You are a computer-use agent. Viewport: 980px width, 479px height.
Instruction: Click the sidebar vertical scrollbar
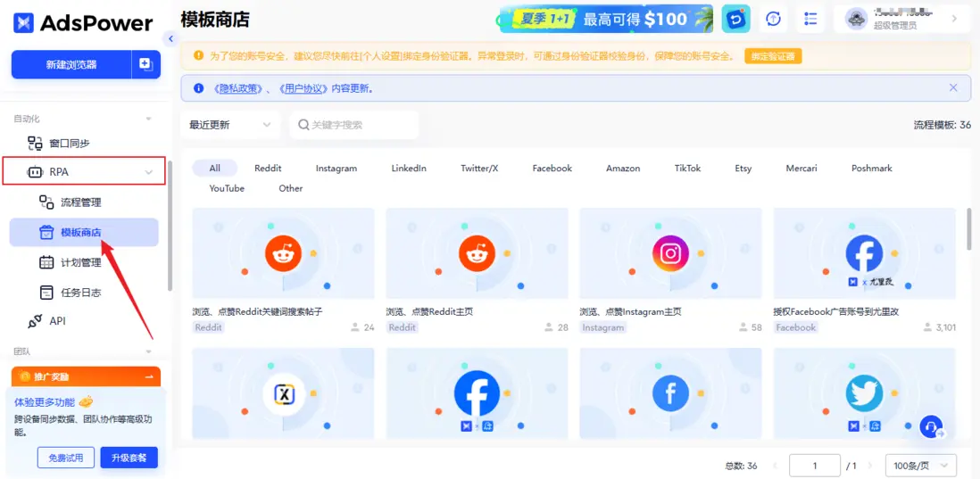[170, 226]
